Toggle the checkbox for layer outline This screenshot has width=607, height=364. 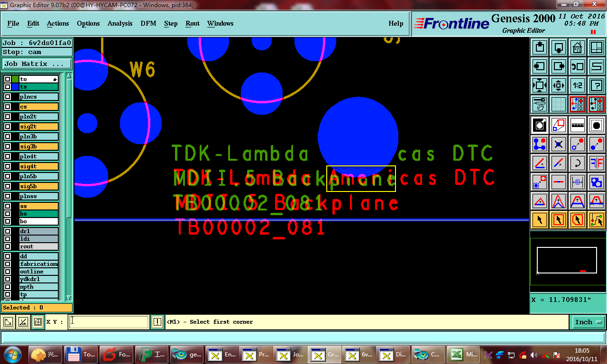8,272
